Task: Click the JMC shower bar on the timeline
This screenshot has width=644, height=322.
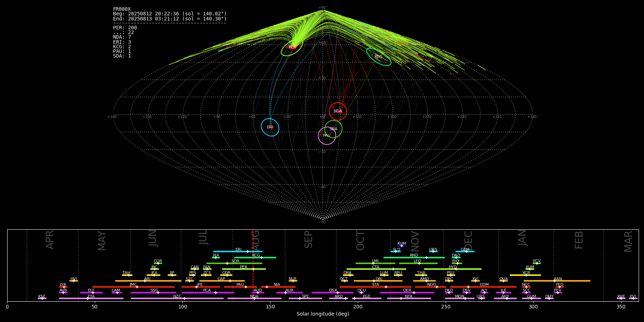Action: [133, 287]
